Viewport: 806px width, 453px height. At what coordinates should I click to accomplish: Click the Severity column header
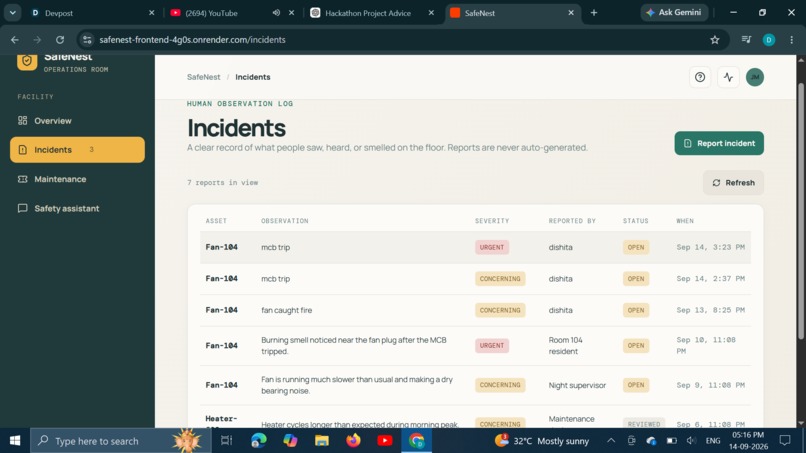[492, 221]
